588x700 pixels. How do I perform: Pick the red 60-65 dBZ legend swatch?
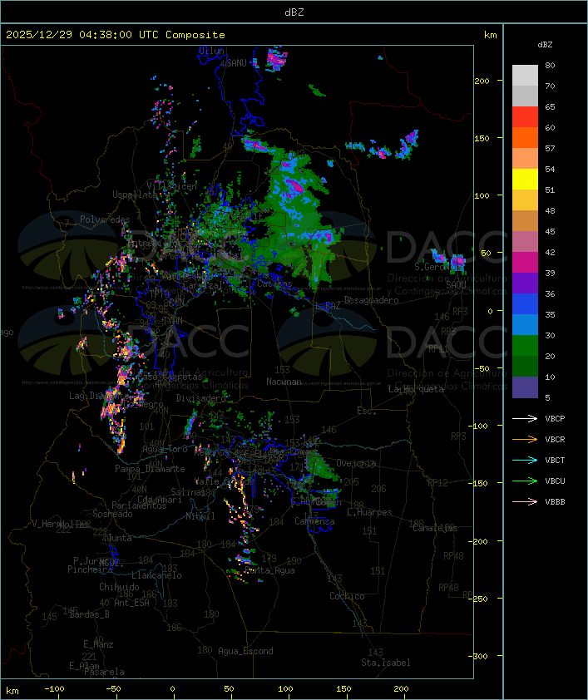(x=525, y=117)
